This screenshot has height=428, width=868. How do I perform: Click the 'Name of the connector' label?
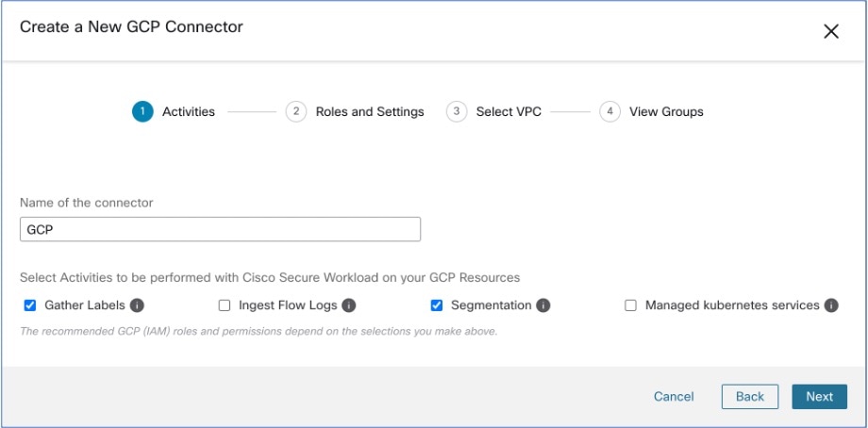[x=87, y=203]
